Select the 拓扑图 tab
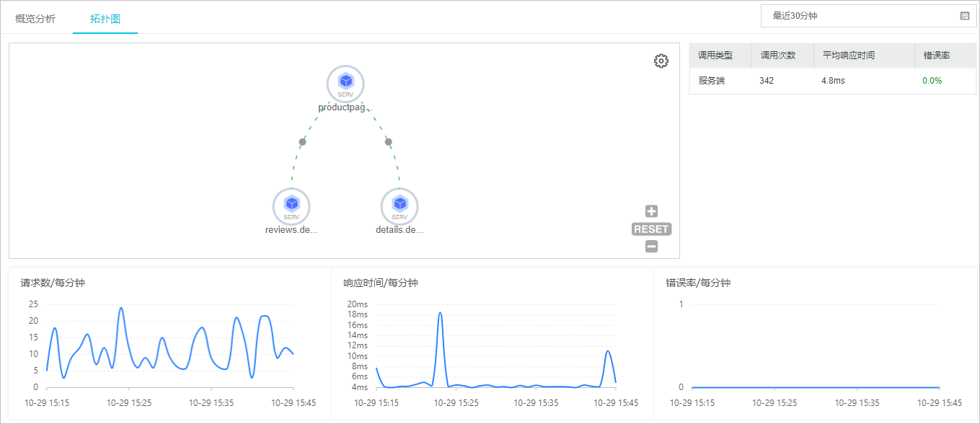This screenshot has height=424, width=980. (x=105, y=19)
